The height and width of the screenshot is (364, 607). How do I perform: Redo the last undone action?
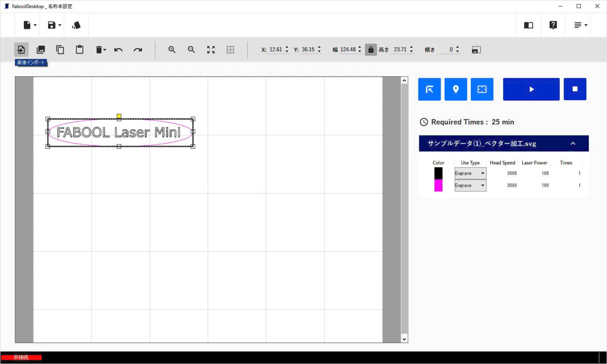point(138,50)
